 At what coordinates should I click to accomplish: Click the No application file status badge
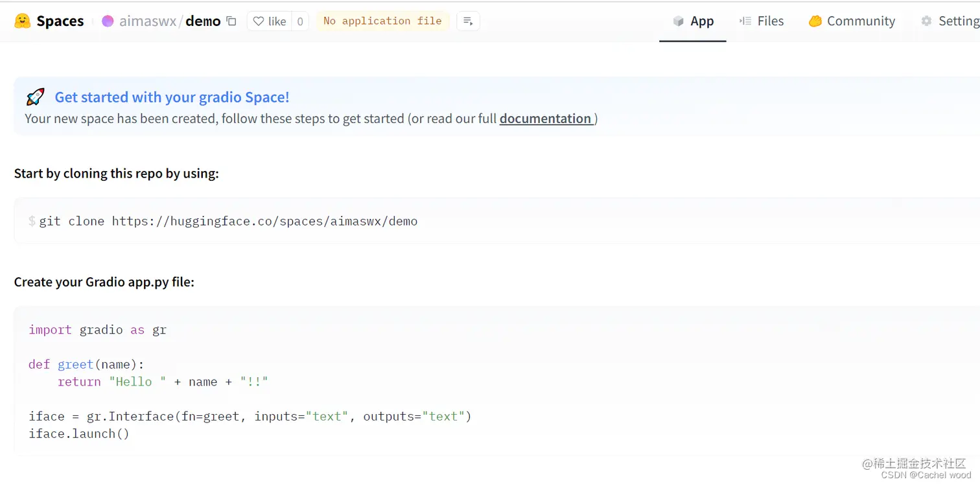382,21
